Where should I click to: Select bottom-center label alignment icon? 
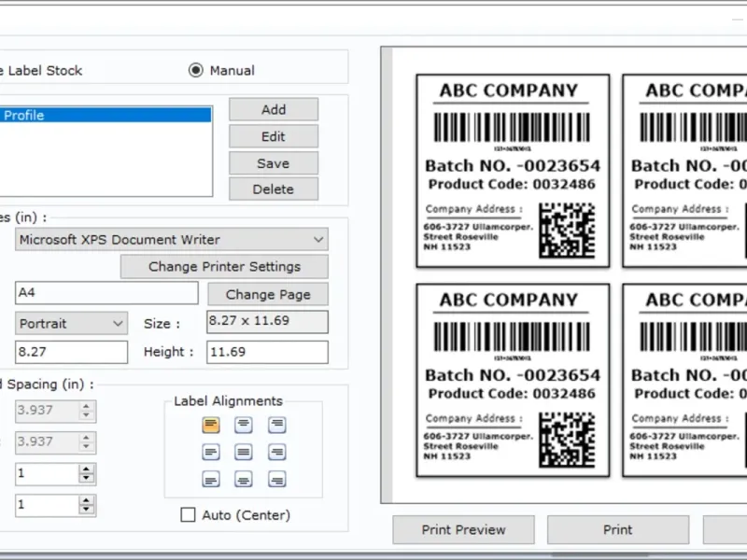[244, 480]
